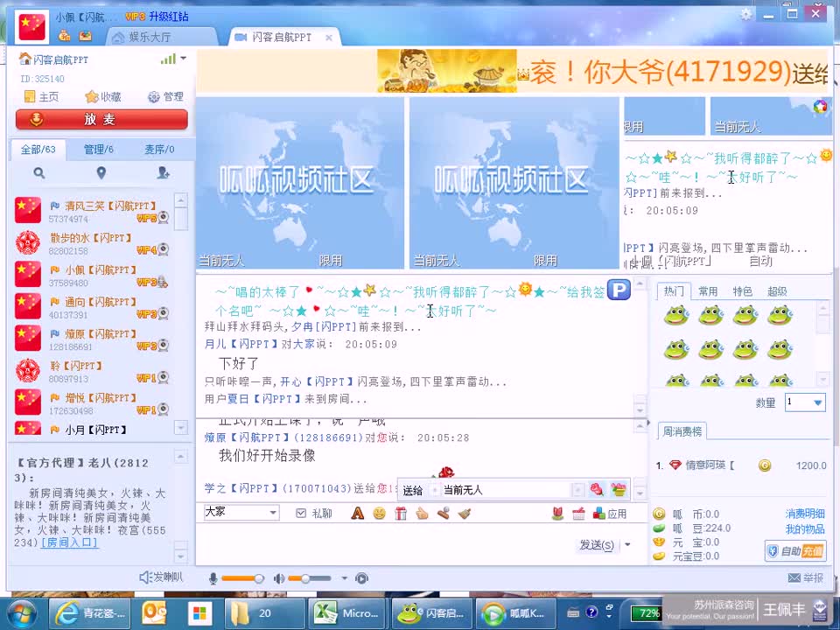The height and width of the screenshot is (630, 840).
Task: Adjust the microphone volume slider
Action: pyautogui.click(x=242, y=578)
